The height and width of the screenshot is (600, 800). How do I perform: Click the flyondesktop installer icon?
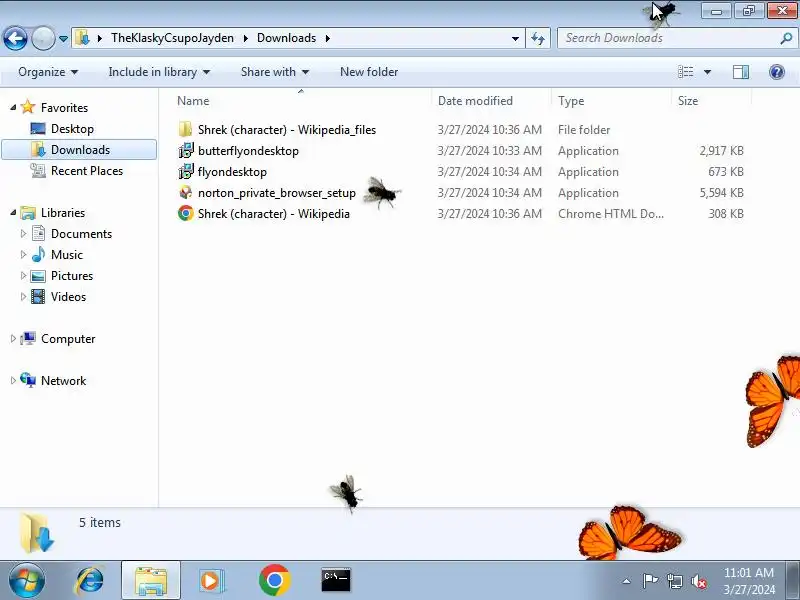coord(186,171)
